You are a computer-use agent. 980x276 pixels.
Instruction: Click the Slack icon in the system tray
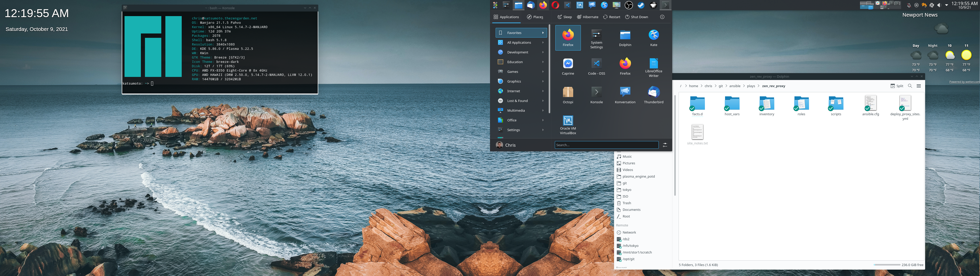[x=932, y=5]
